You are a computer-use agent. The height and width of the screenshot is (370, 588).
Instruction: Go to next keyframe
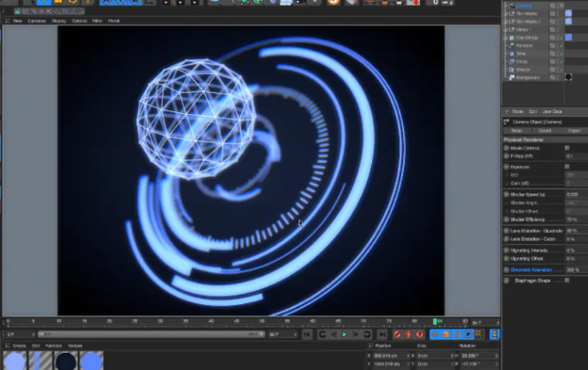click(x=367, y=334)
